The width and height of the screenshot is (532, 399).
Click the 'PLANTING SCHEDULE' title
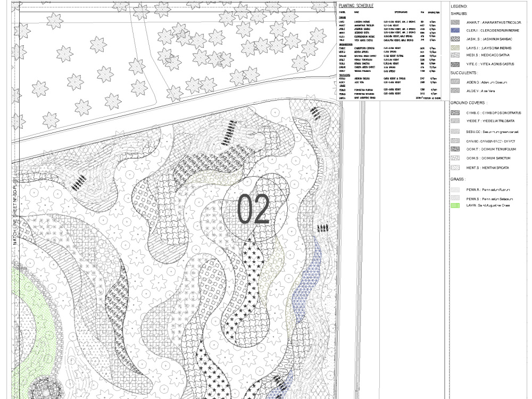pyautogui.click(x=356, y=5)
